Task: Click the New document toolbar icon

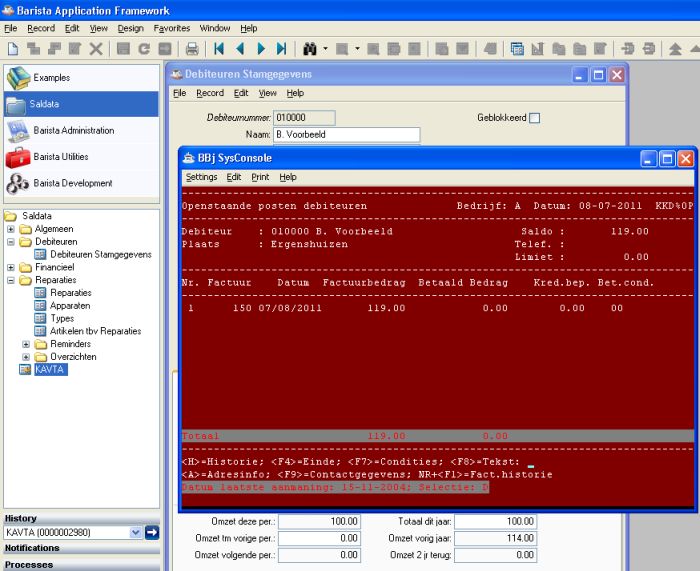Action: [x=13, y=48]
